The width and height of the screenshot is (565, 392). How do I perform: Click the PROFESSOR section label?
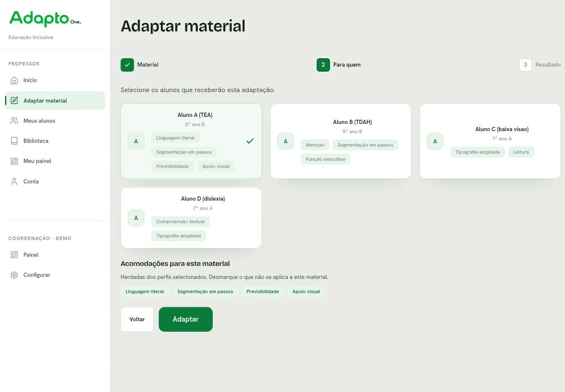[24, 64]
